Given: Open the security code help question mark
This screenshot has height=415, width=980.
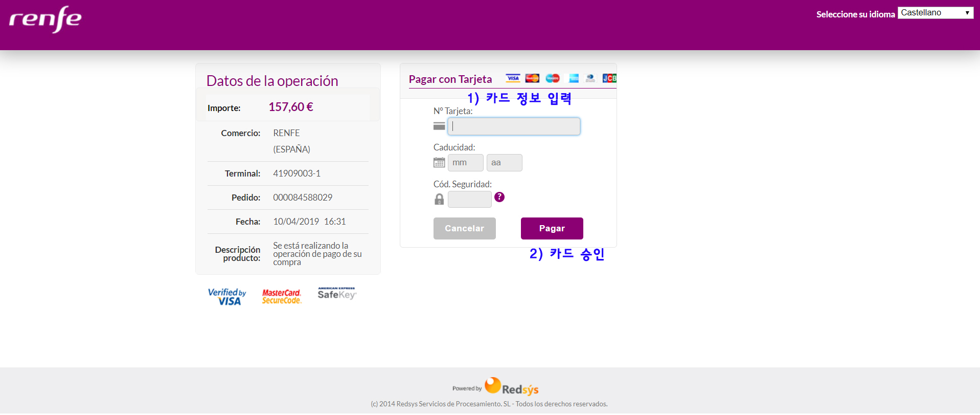Looking at the screenshot, I should (499, 197).
